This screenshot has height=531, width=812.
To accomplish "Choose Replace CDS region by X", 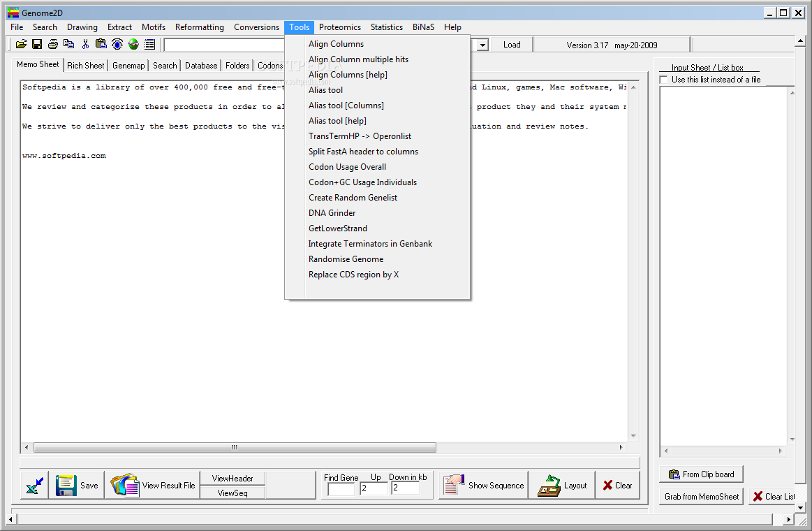I will (378, 275).
